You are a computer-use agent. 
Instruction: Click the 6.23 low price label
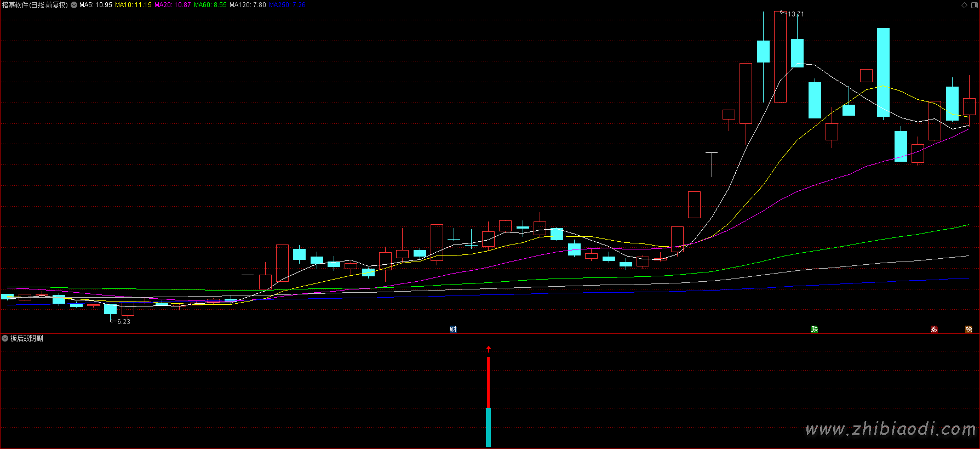pos(124,322)
